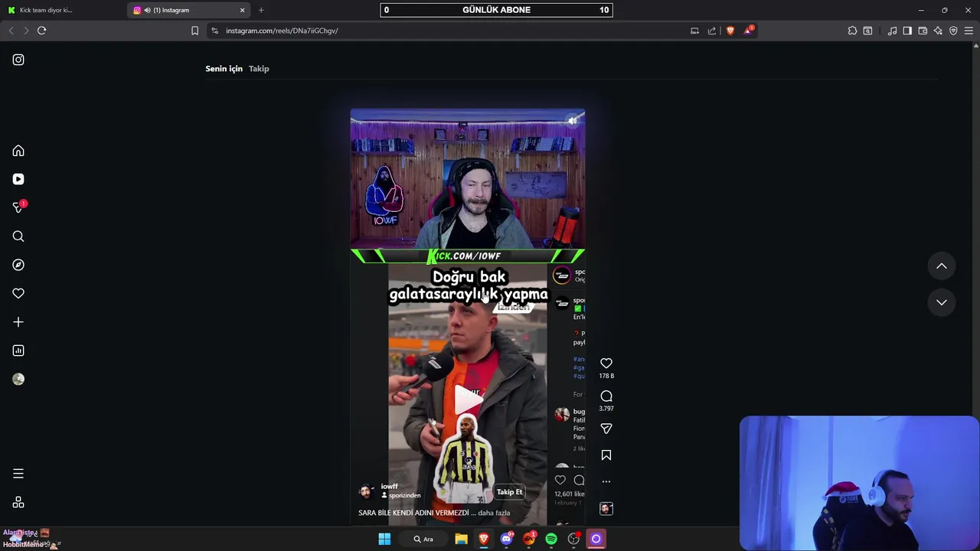Open Brave Rewards triangle icon

point(749,31)
